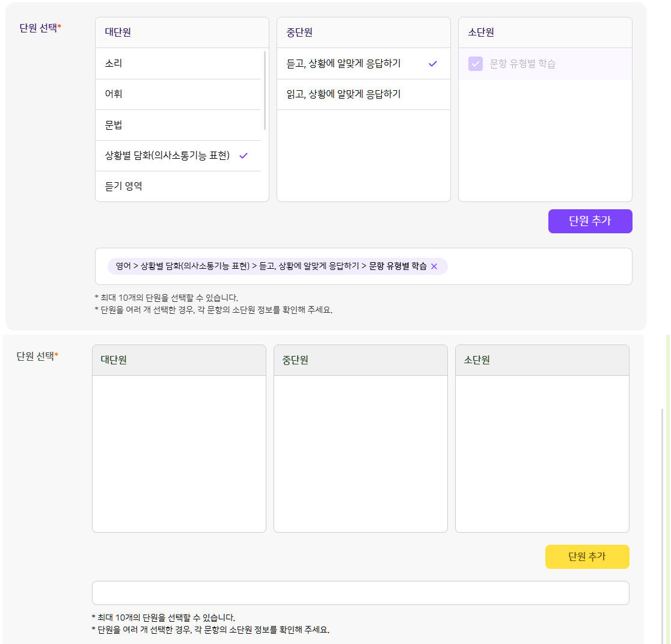671x644 pixels.
Task: Select 듣고, 상황에 알맞게 응답하기 middle unit
Action: pos(363,64)
